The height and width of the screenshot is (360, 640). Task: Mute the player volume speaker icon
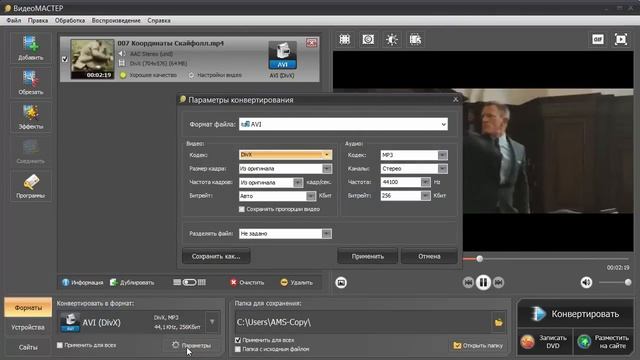(x=586, y=282)
